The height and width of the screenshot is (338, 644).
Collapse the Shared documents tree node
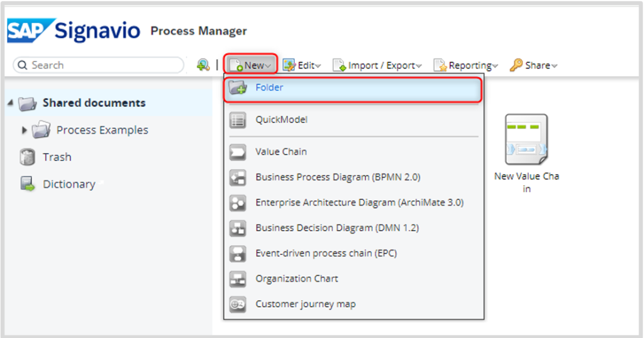[10, 102]
